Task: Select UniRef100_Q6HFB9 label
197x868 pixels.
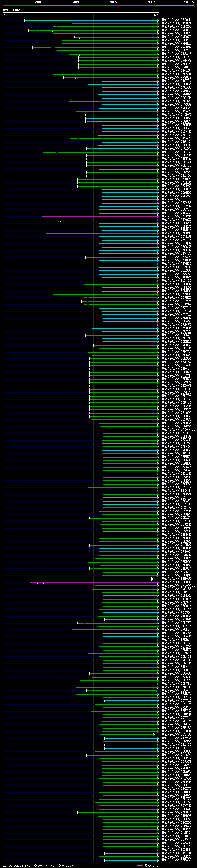Action: (x=177, y=437)
